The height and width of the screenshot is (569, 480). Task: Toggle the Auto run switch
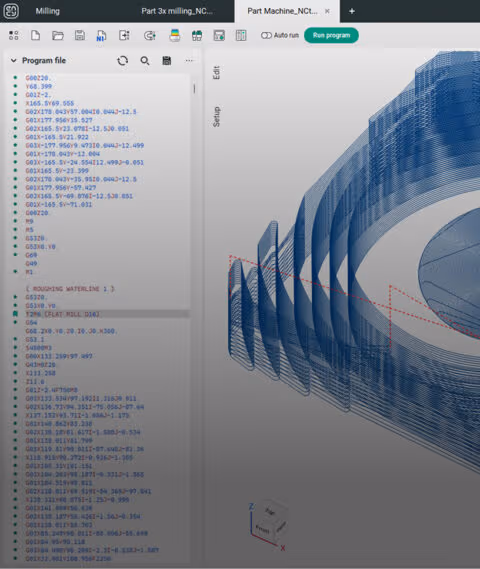coord(266,35)
